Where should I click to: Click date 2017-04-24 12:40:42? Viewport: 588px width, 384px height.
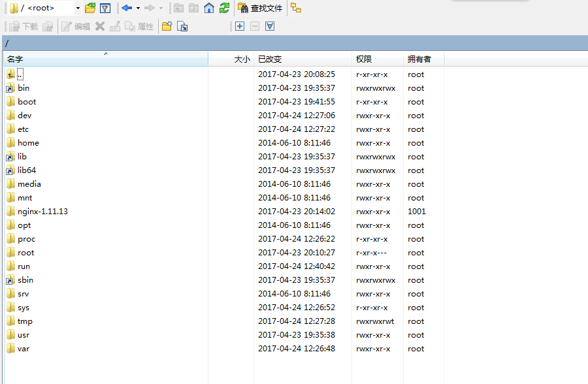click(297, 266)
